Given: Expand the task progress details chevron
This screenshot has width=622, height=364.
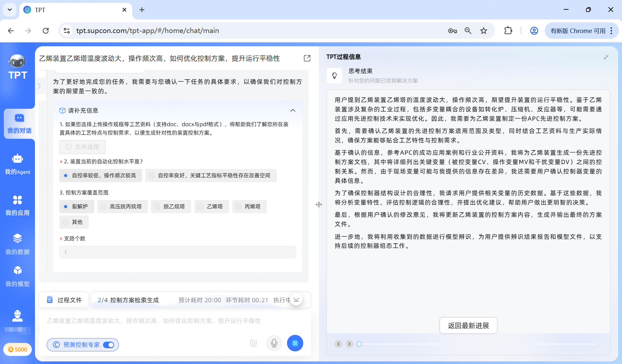Looking at the screenshot, I should coord(296,300).
